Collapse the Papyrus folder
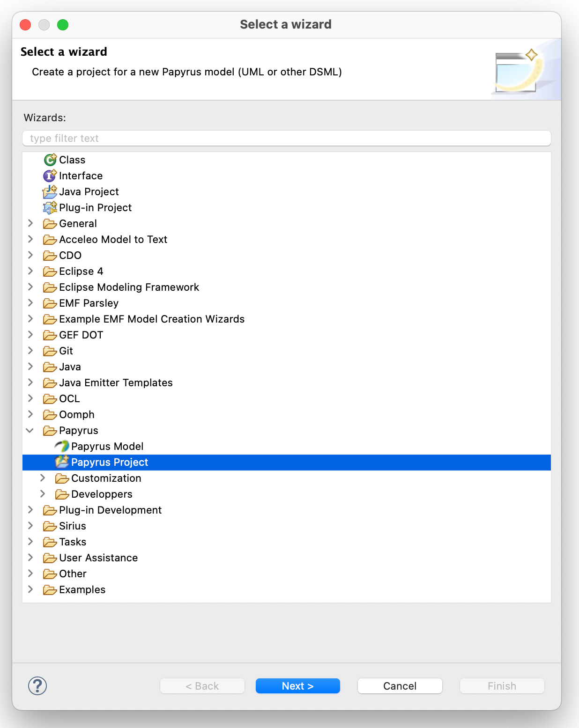 click(x=30, y=430)
